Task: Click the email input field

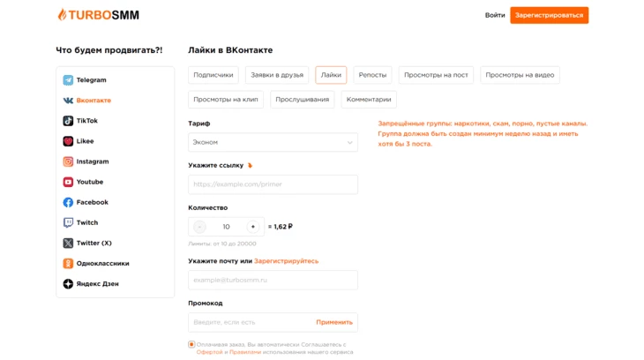Action: click(x=273, y=281)
